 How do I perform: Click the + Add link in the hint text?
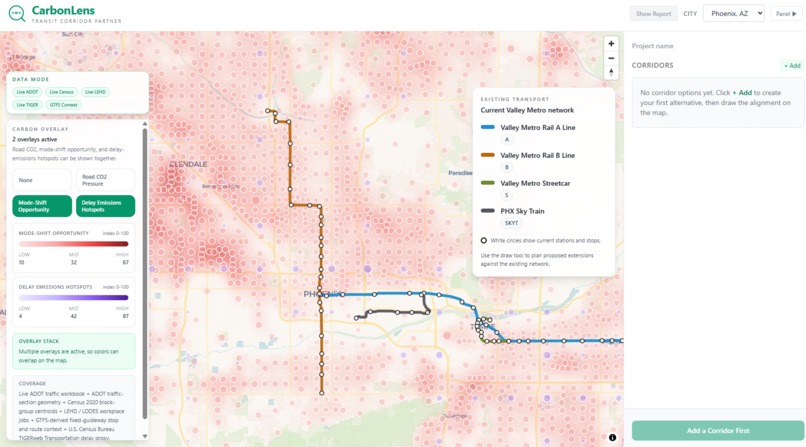point(742,92)
